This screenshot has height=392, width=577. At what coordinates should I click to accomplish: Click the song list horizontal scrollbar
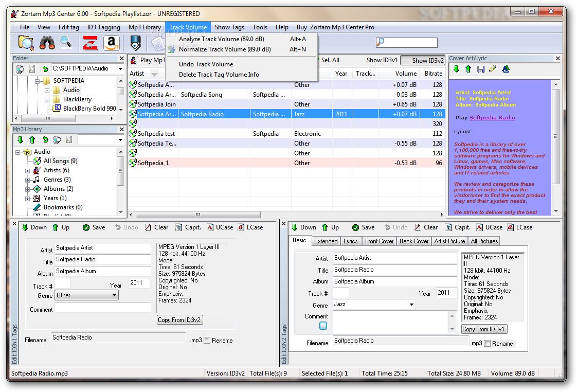click(198, 214)
